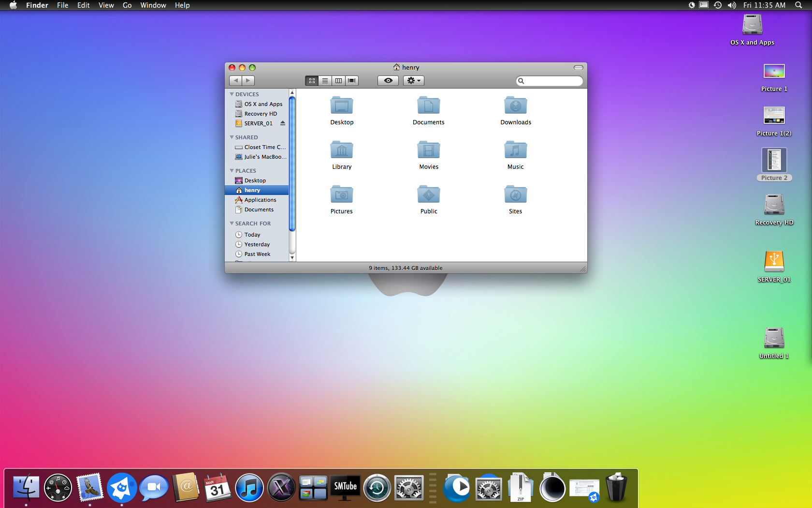Select Applications in the sidebar
Image resolution: width=812 pixels, height=508 pixels.
pyautogui.click(x=260, y=200)
